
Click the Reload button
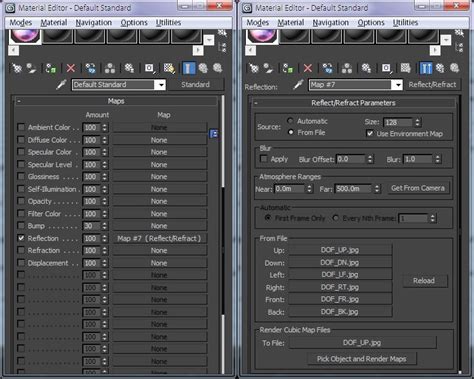coord(424,281)
